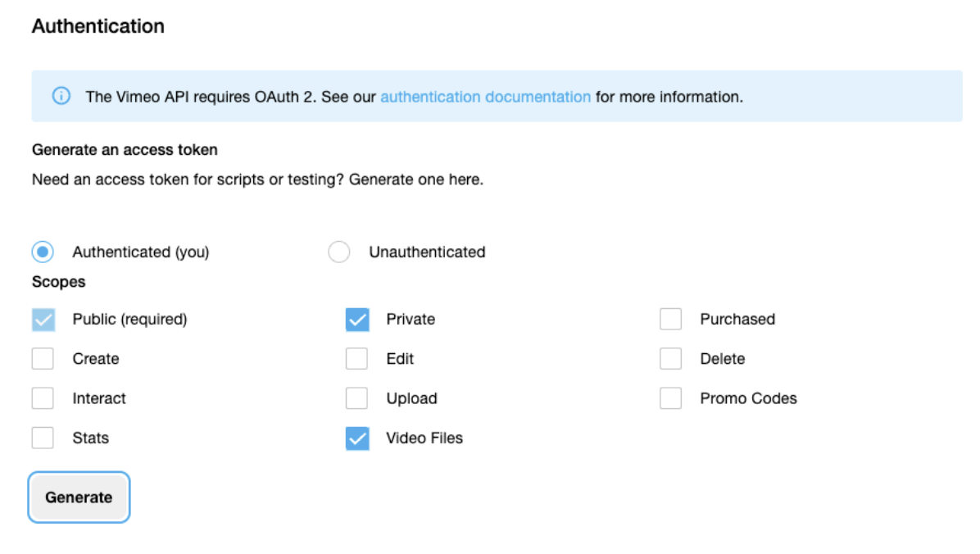980x554 pixels.
Task: Click the Generate button
Action: pyautogui.click(x=79, y=497)
